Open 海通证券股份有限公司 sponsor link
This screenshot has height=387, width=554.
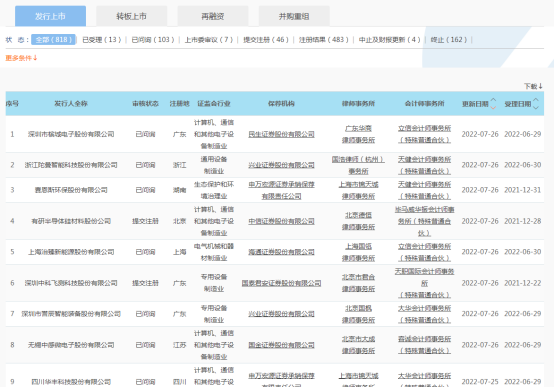[x=281, y=252]
